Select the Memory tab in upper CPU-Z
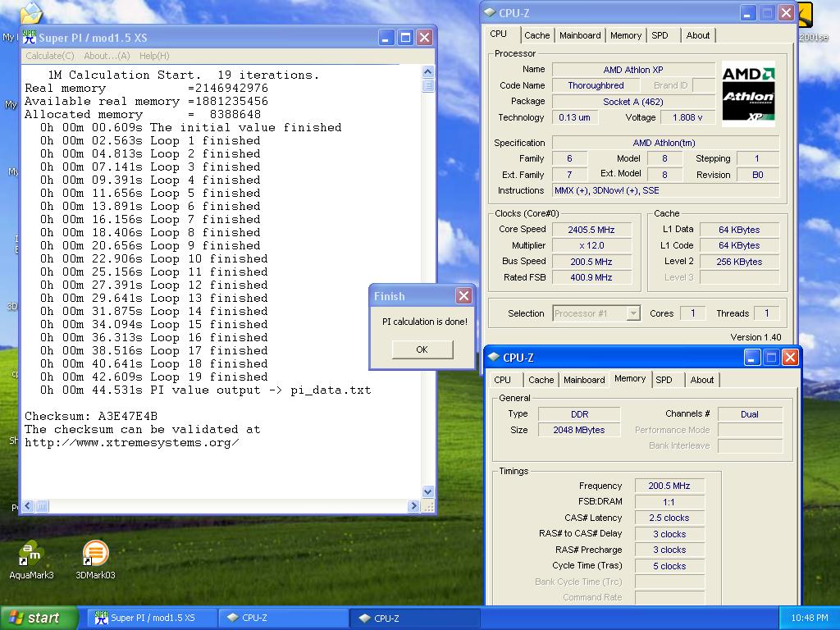Image resolution: width=840 pixels, height=630 pixels. pos(626,35)
